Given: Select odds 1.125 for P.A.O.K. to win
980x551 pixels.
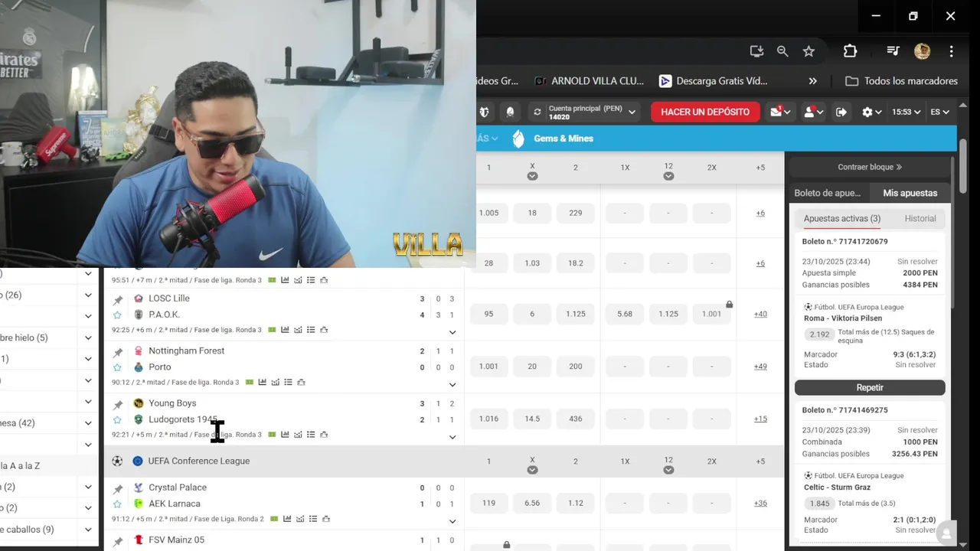Looking at the screenshot, I should [x=576, y=314].
